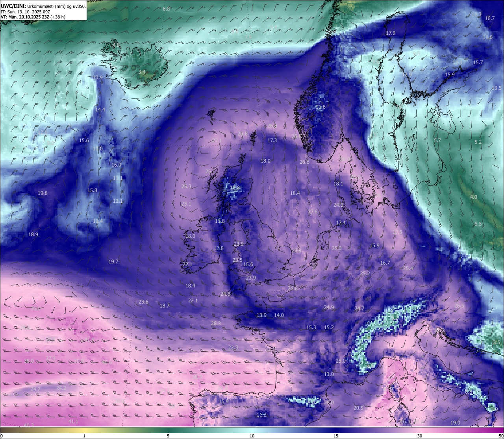Click the 18.1 value near Denmark
The image size is (504, 439).
click(x=338, y=184)
